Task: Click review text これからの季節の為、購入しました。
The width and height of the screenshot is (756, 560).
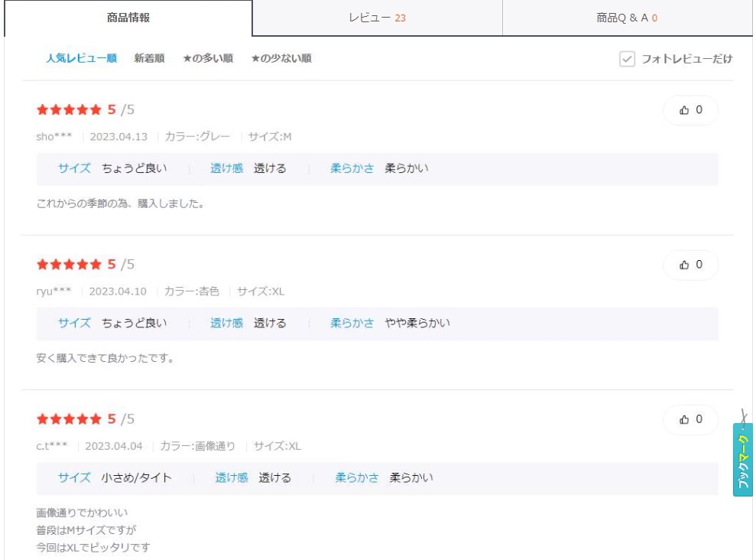Action: point(120,203)
